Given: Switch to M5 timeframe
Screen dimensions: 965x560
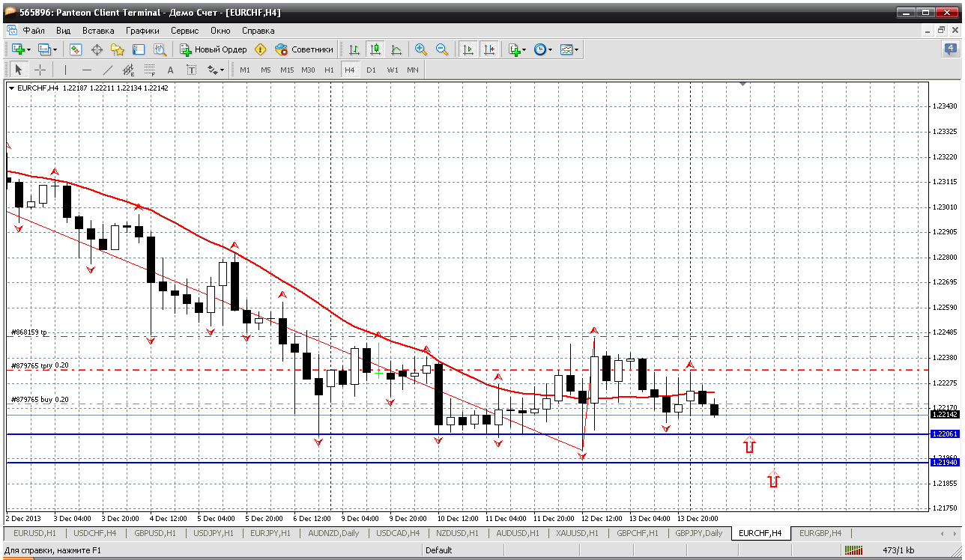Looking at the screenshot, I should [266, 70].
